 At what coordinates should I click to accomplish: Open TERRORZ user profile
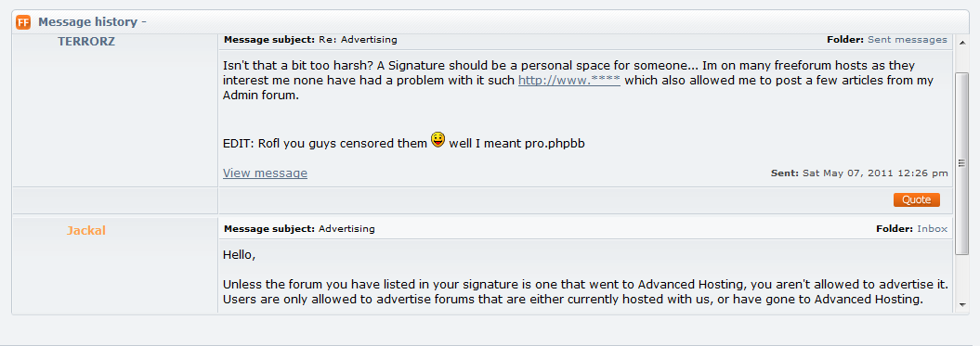click(86, 42)
